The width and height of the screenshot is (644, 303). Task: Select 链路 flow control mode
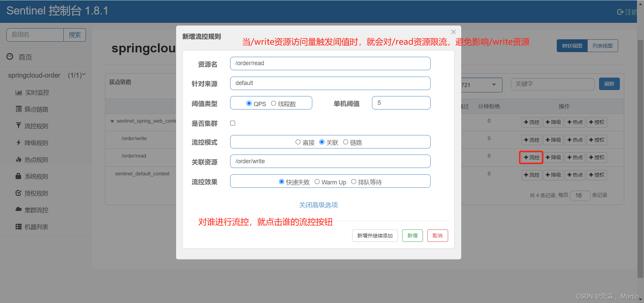point(345,142)
